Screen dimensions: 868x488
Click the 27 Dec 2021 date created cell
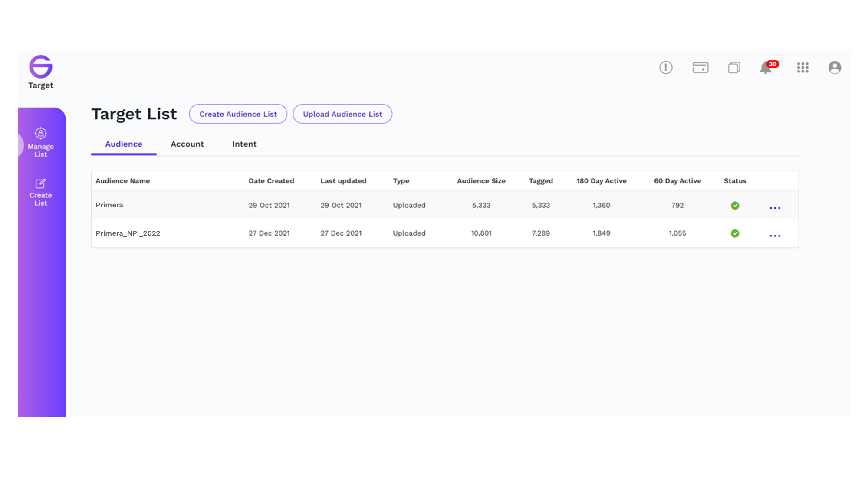pos(269,233)
